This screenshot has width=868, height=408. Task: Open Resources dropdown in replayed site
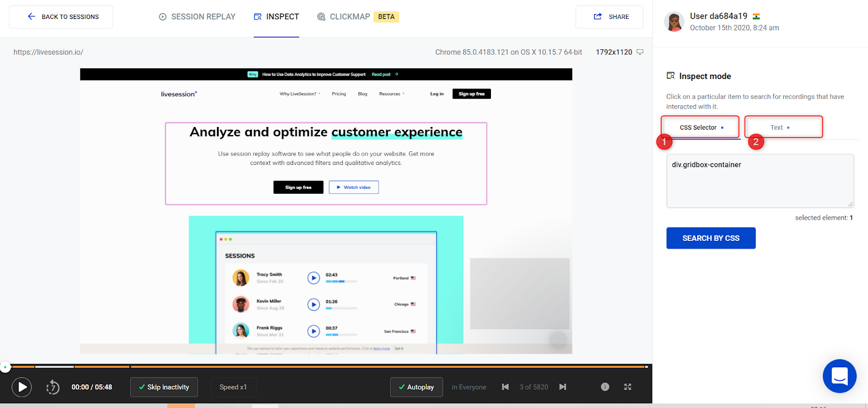pos(391,94)
